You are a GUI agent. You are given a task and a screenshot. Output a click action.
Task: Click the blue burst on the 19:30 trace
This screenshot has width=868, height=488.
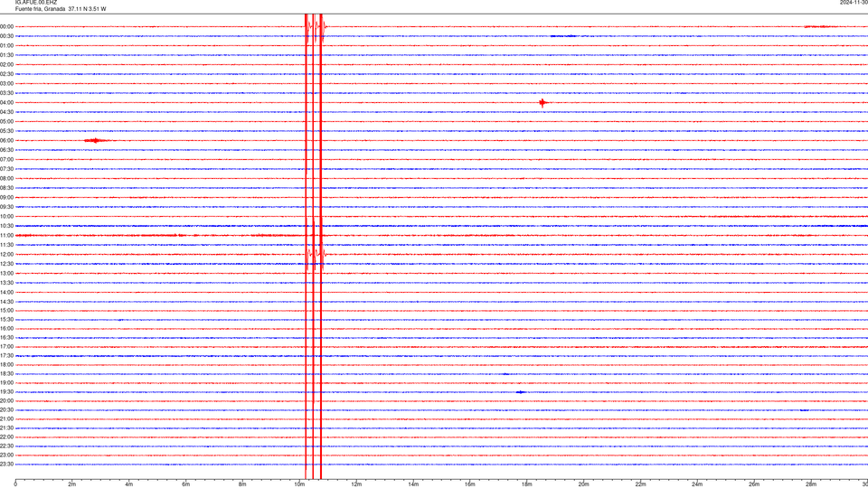pyautogui.click(x=521, y=392)
